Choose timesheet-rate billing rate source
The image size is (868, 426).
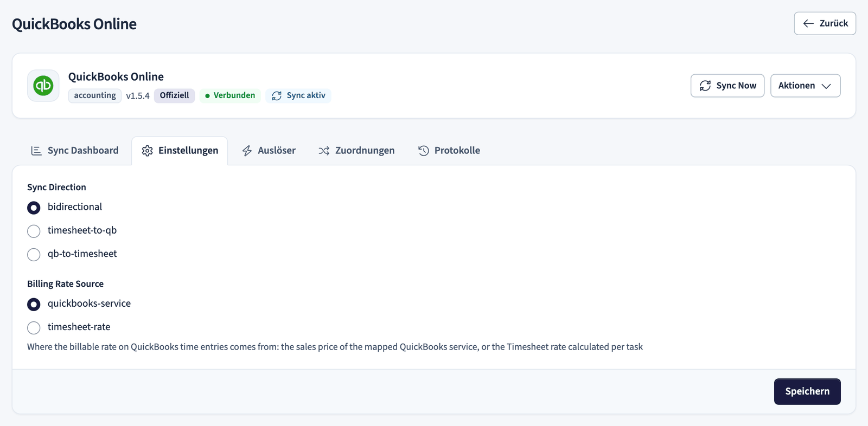tap(34, 328)
